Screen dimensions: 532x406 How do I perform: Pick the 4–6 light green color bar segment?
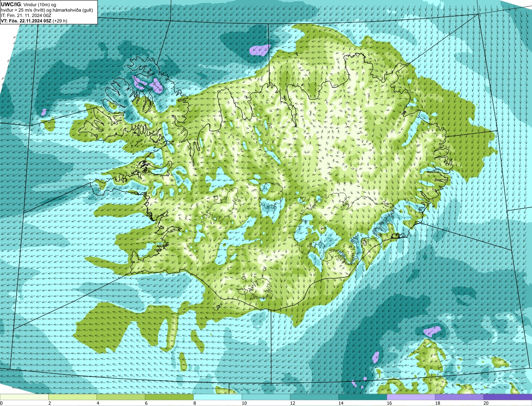coord(121,397)
